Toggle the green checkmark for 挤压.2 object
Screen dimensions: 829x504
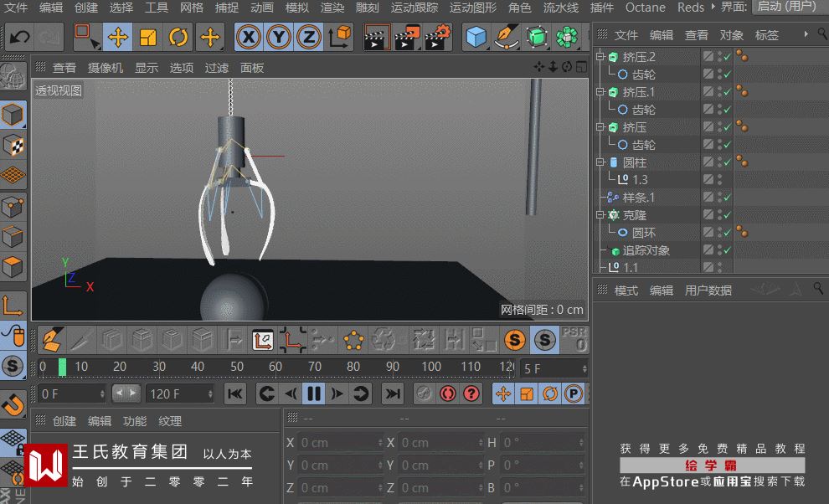pyautogui.click(x=727, y=57)
